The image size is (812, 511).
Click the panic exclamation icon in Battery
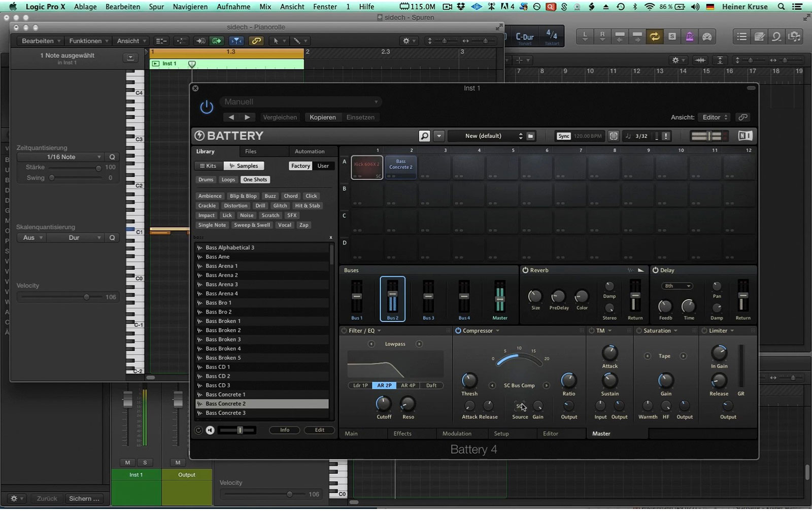pyautogui.click(x=666, y=136)
